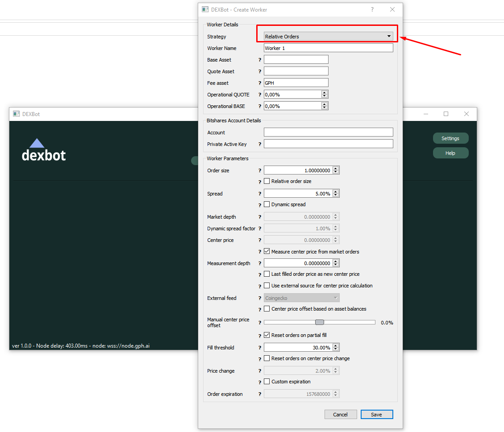
Task: Click the Manual center price offset slider handle
Action: (x=320, y=322)
